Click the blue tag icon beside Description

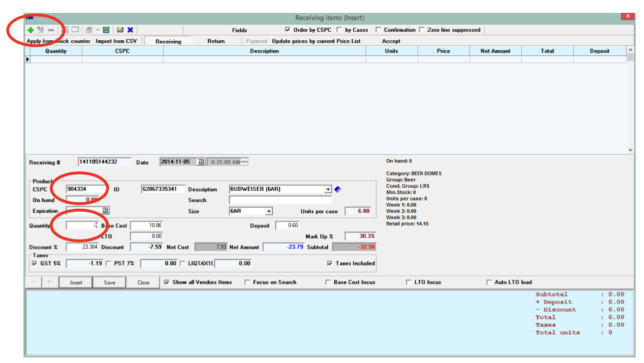pos(338,189)
